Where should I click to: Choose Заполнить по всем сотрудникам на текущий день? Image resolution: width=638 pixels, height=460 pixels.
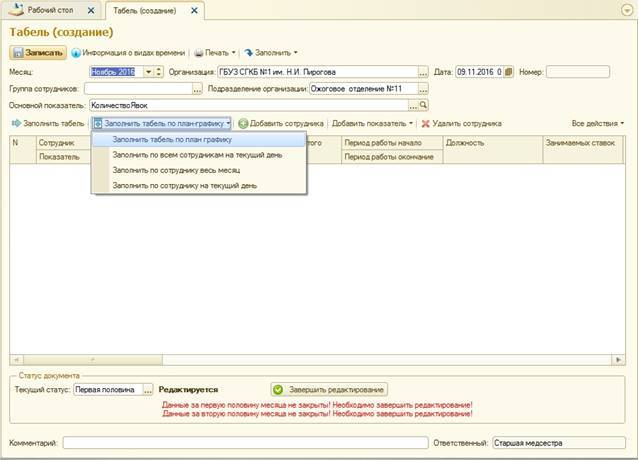coord(197,155)
